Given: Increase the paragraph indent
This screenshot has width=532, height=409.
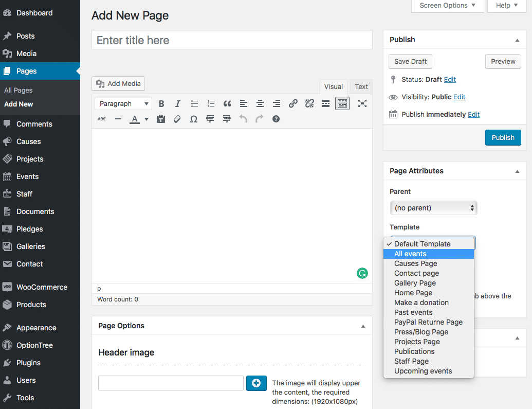Looking at the screenshot, I should 227,119.
